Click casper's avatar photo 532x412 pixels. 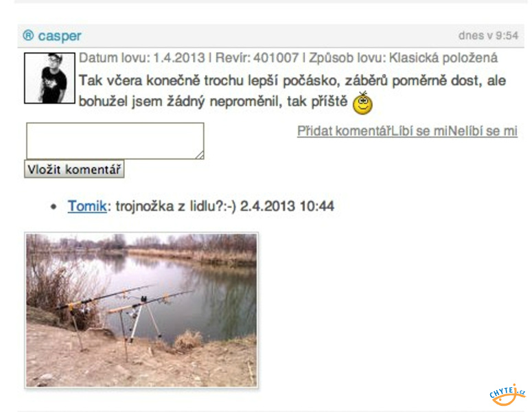(49, 78)
